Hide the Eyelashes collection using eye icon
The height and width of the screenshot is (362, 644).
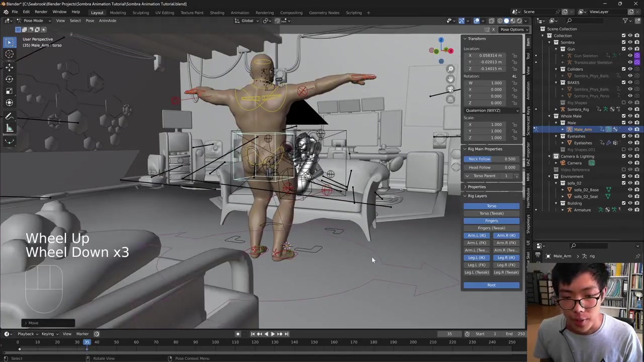click(x=630, y=136)
